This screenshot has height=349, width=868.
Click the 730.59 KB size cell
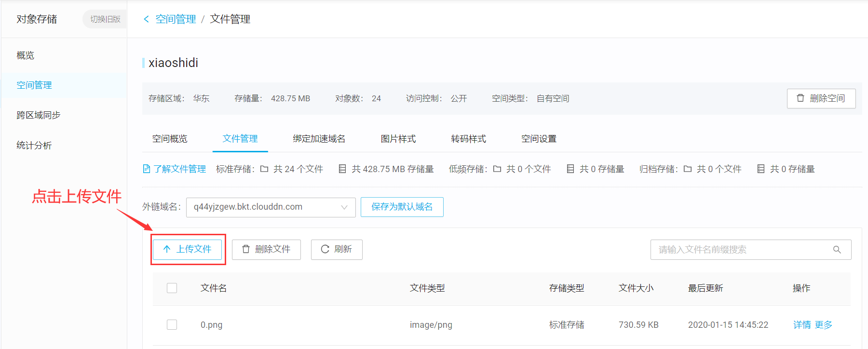638,325
